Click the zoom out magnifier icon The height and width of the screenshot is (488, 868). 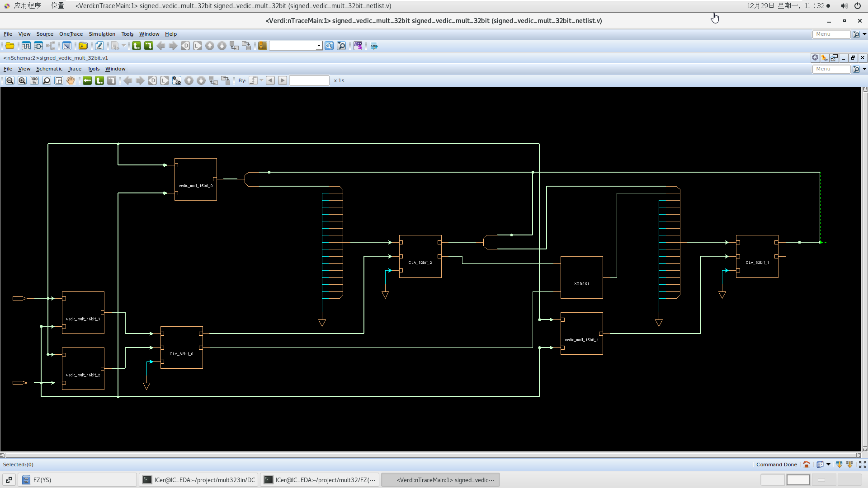[x=9, y=80]
